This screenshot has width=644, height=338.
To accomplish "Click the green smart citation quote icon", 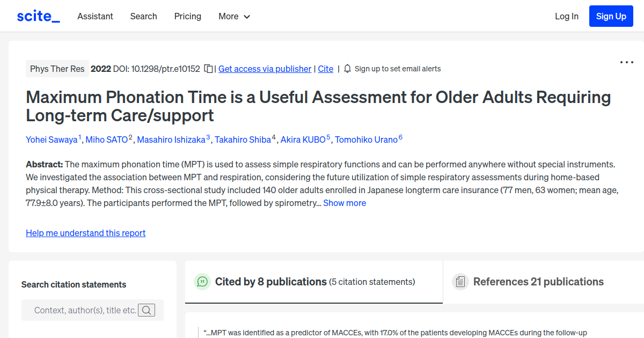I will (202, 281).
